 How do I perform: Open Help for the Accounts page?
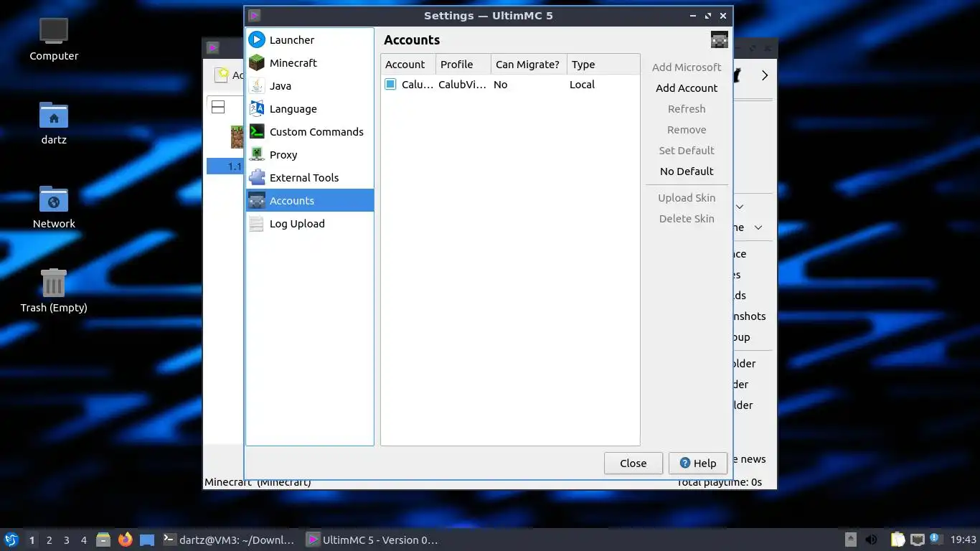tap(697, 463)
